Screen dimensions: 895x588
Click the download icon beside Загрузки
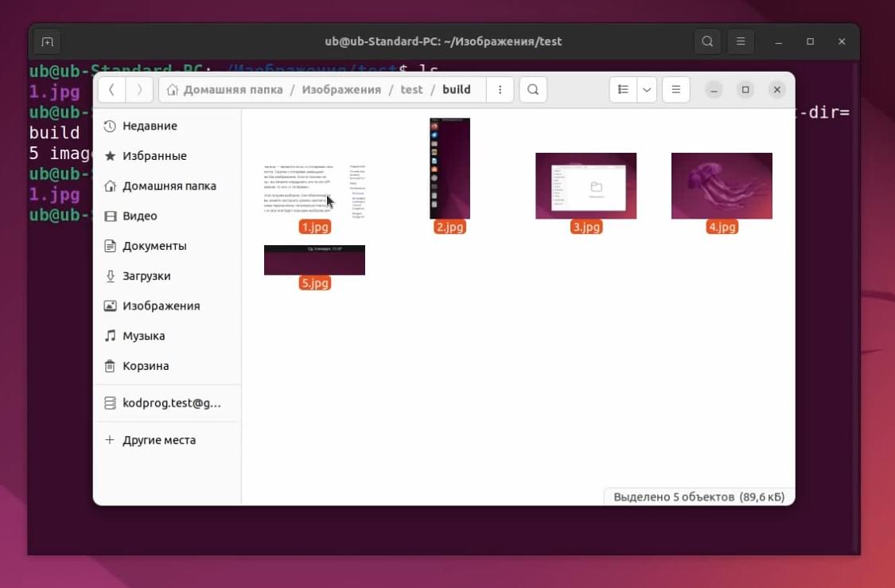pyautogui.click(x=110, y=276)
